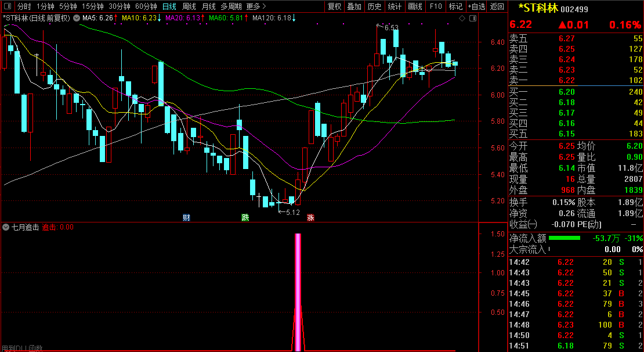Viewport: 644px width, 352px height.
Task: Switch to 分时 intraday view
Action: [24, 6]
